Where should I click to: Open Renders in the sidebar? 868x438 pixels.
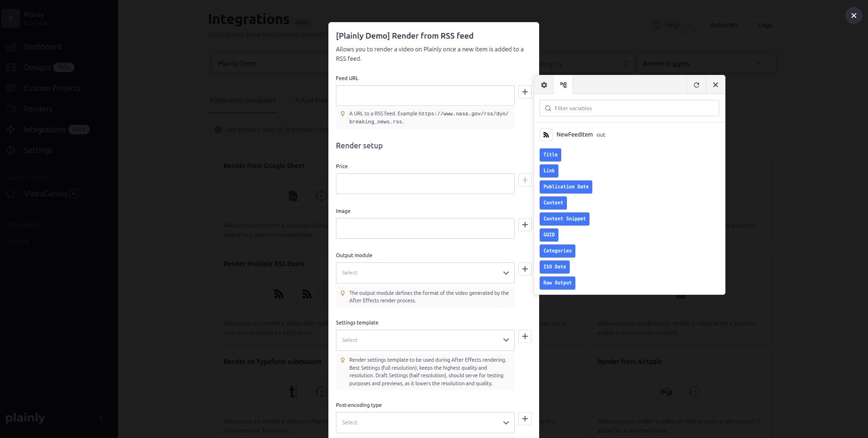tap(38, 109)
